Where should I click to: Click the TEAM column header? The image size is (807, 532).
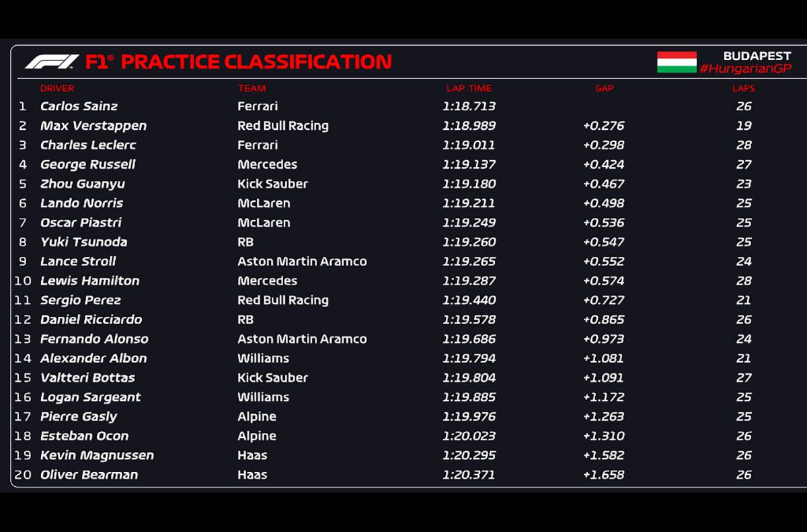[252, 88]
